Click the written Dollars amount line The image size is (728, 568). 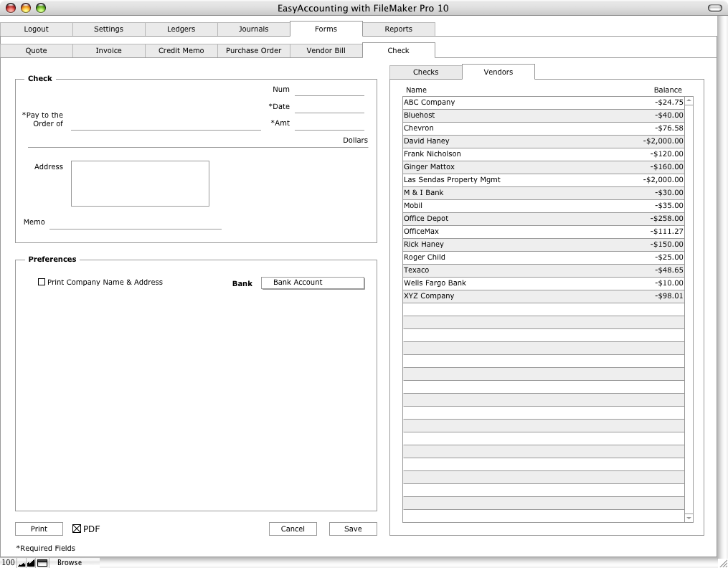tap(198, 141)
